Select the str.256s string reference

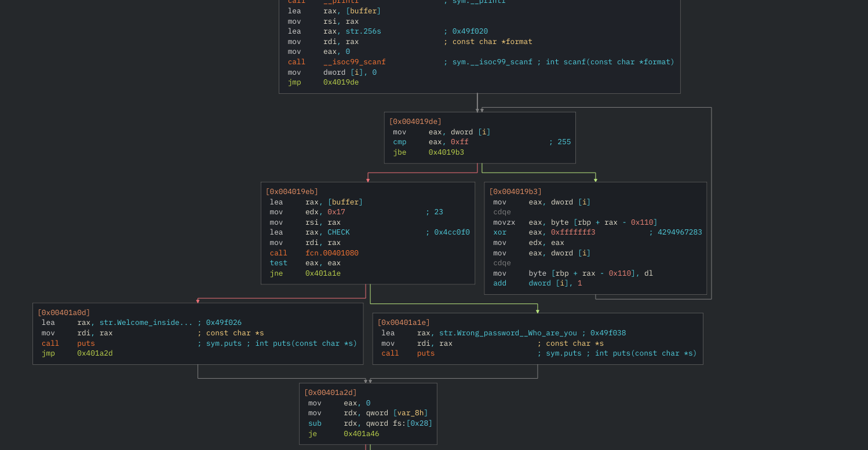click(x=363, y=31)
